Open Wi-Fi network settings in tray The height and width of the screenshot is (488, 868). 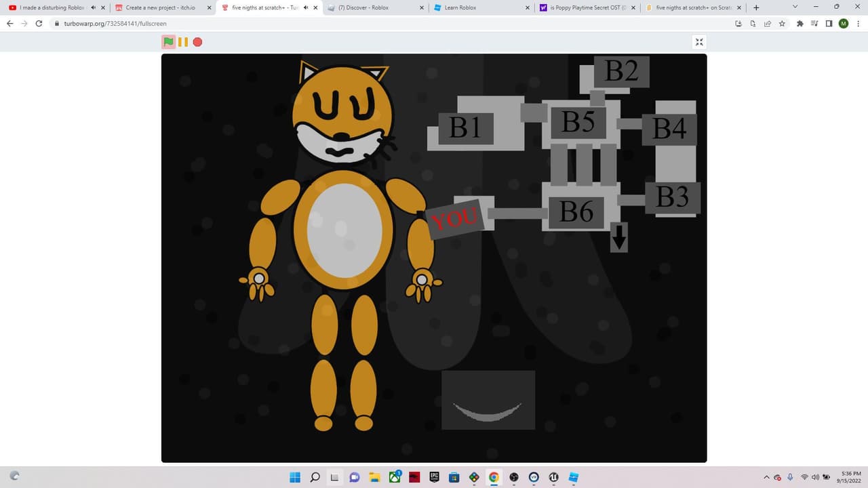804,477
